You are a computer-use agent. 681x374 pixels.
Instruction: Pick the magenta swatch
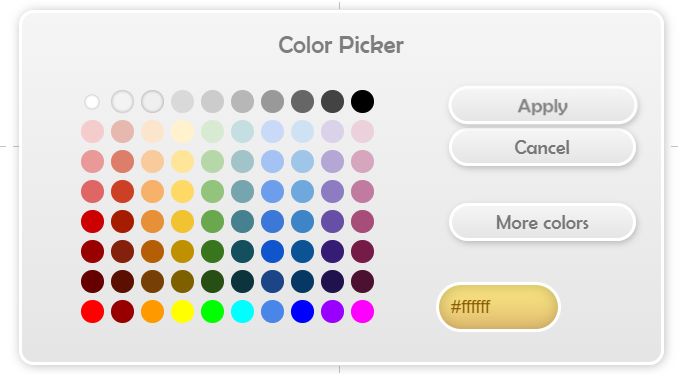[362, 311]
